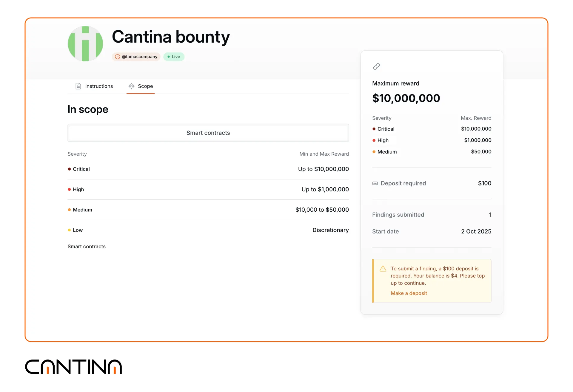Toggle the Low severity yellow indicator
The height and width of the screenshot is (392, 573).
(69, 230)
